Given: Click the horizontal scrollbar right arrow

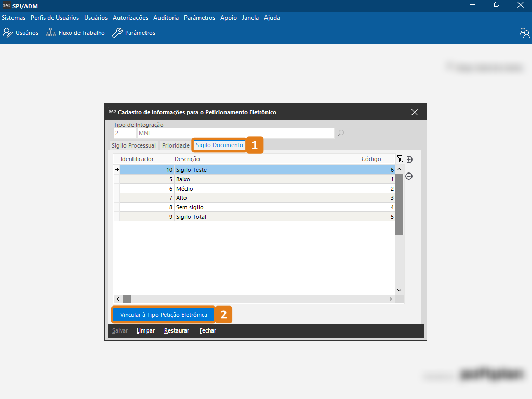Looking at the screenshot, I should coord(391,299).
